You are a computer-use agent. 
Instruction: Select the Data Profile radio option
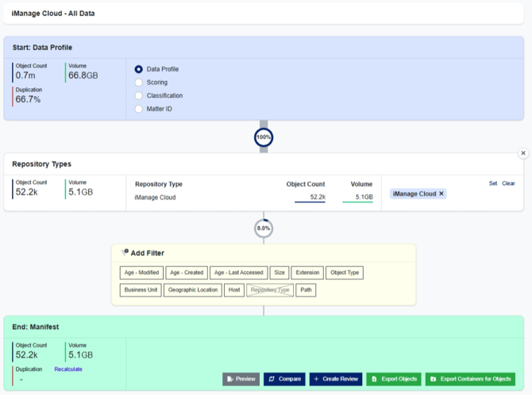138,69
